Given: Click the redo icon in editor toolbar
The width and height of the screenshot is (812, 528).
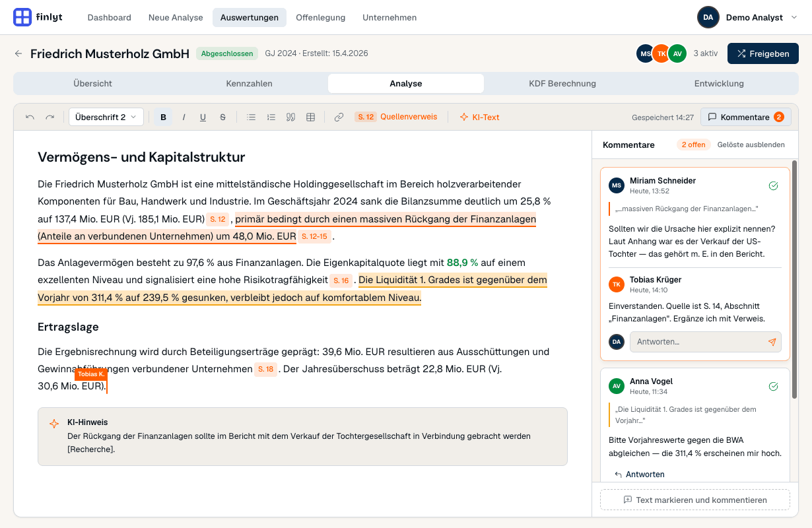Looking at the screenshot, I should coord(50,117).
